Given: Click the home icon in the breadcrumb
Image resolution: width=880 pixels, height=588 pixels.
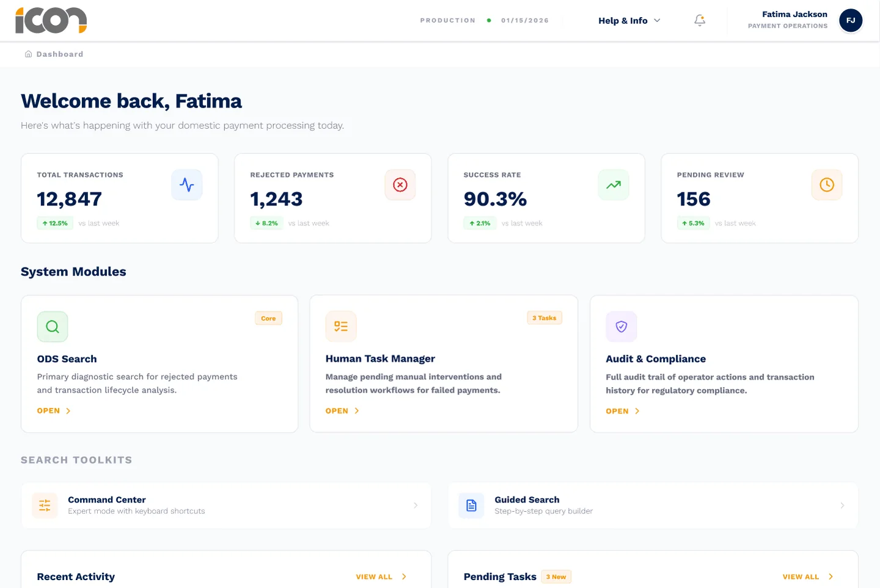Looking at the screenshot, I should point(28,54).
